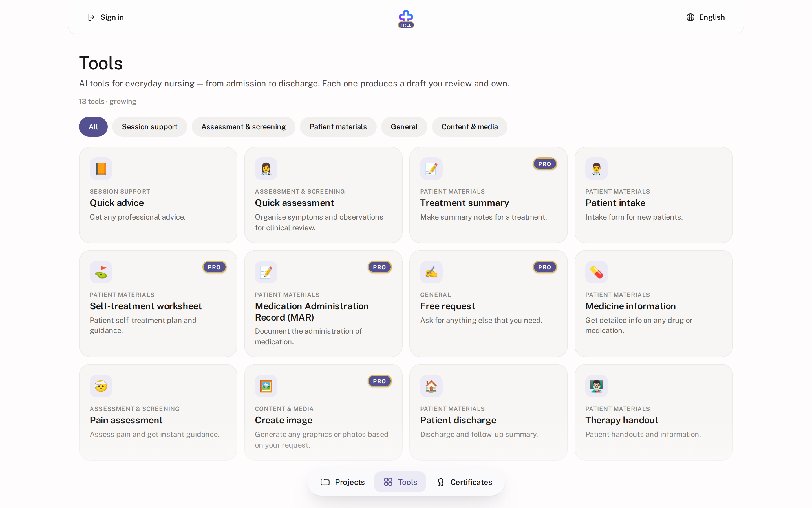Screen dimensions: 812x508
Task: Select the All filter chip
Action: (93, 127)
